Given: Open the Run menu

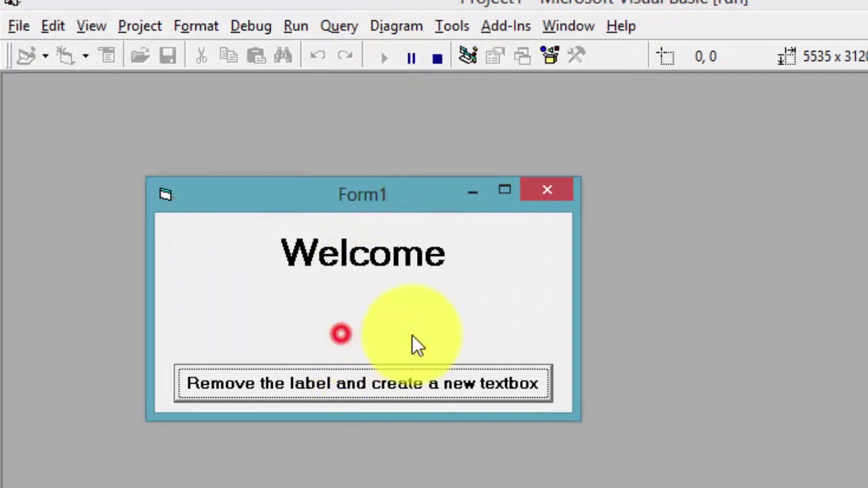Looking at the screenshot, I should pos(296,26).
